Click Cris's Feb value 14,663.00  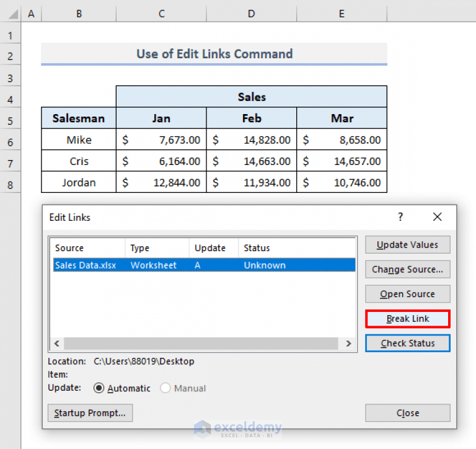point(252,161)
